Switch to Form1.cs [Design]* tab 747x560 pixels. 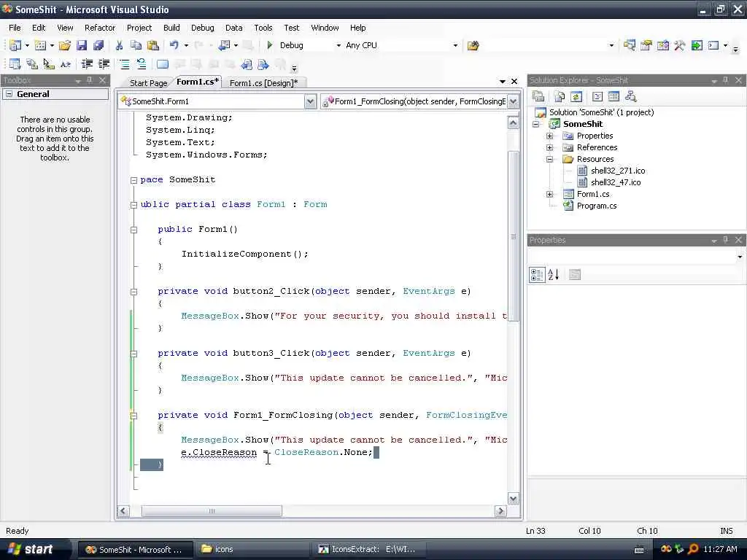(x=263, y=83)
